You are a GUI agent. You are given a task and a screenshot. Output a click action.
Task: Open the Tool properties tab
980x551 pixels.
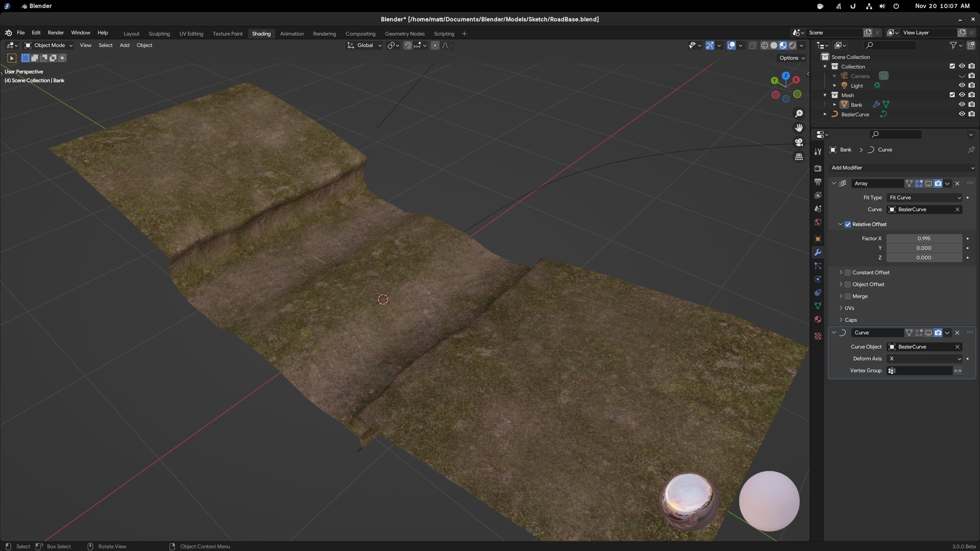818,152
